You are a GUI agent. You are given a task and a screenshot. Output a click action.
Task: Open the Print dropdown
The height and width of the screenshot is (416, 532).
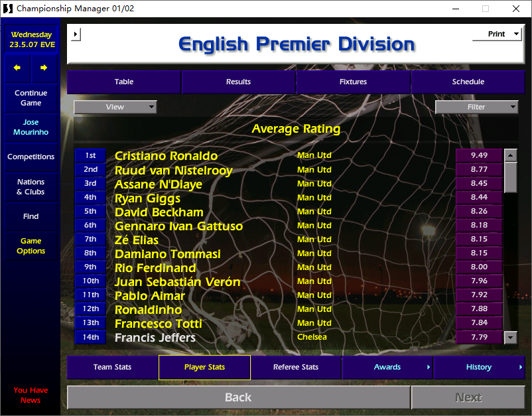tap(497, 34)
